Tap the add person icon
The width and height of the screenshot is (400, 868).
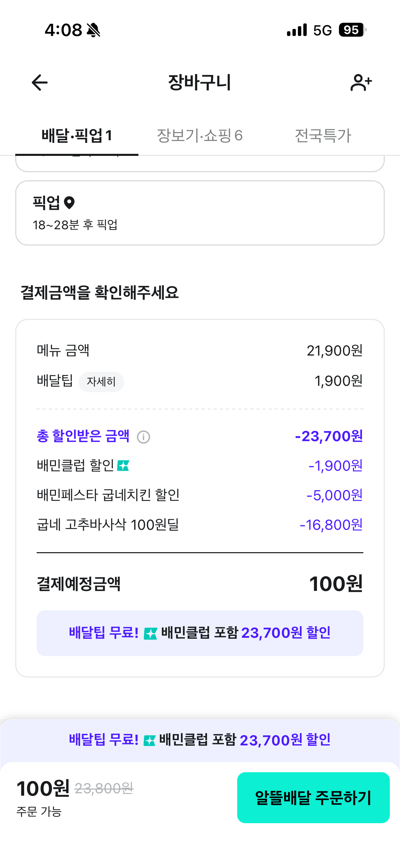(361, 83)
